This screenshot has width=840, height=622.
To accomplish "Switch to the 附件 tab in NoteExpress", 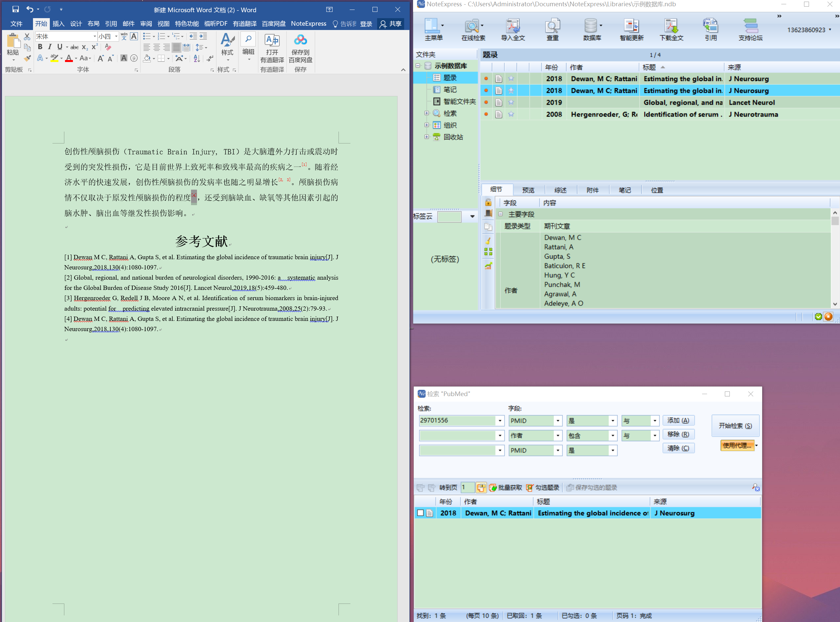I will 592,190.
